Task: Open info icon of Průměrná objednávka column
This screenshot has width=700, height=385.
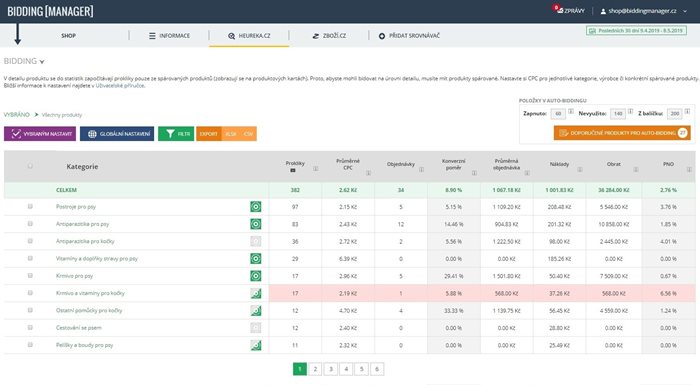Action: pyautogui.click(x=527, y=173)
